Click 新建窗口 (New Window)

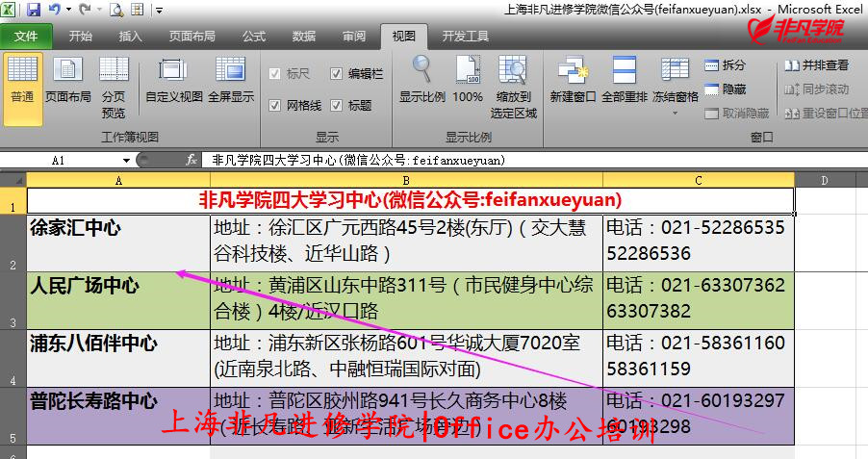pyautogui.click(x=573, y=80)
